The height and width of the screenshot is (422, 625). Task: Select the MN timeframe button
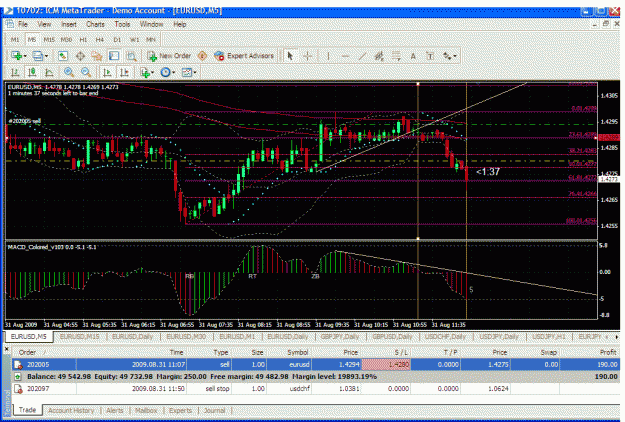coord(151,39)
